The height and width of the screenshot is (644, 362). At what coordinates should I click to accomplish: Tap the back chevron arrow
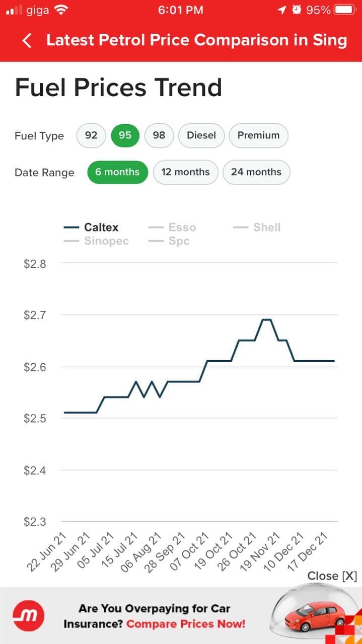27,41
